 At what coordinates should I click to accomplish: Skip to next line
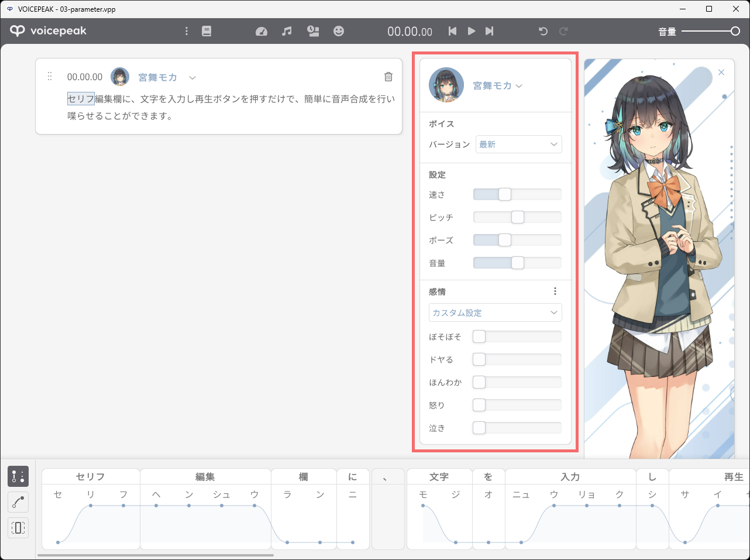coord(490,31)
